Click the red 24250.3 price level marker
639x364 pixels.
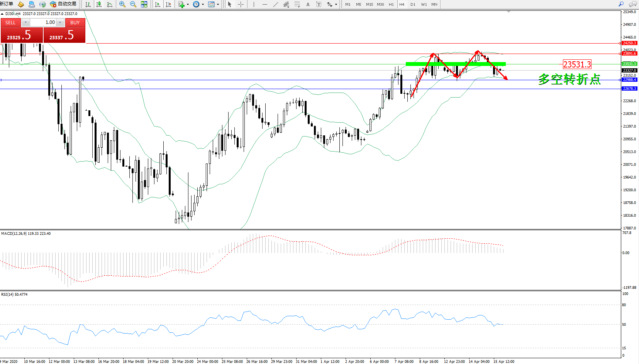pos(629,43)
